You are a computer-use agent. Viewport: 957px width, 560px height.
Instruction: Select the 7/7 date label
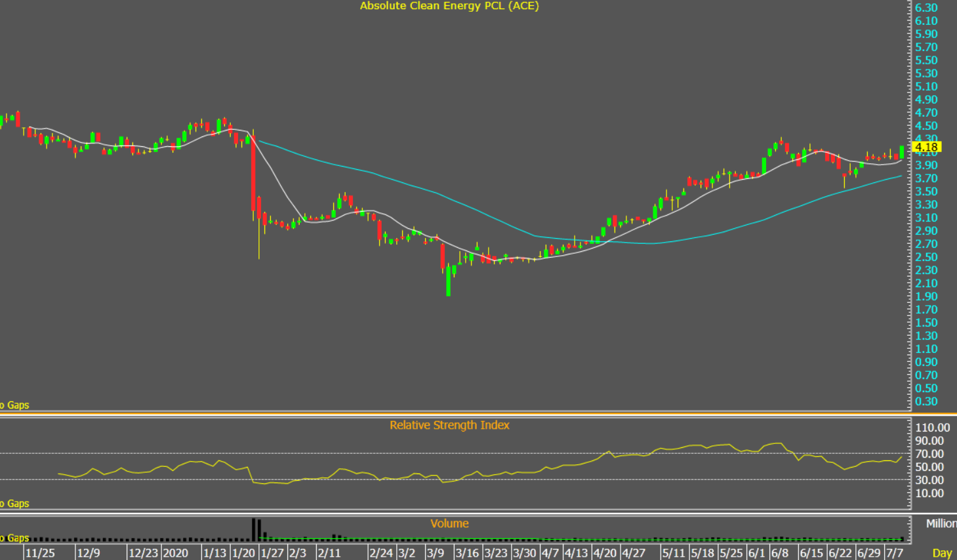click(x=895, y=553)
